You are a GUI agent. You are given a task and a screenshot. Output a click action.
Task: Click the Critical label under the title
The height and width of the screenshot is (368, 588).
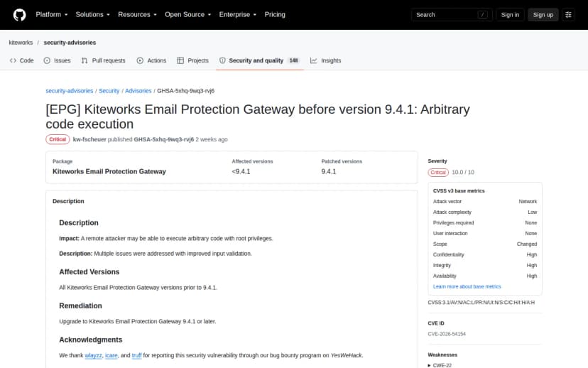(58, 139)
